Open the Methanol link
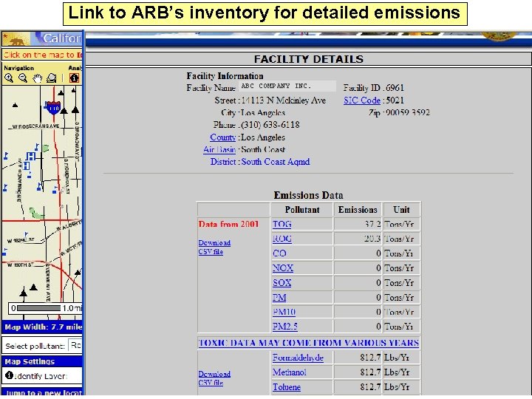Screen dimensions: 532x399 290,372
